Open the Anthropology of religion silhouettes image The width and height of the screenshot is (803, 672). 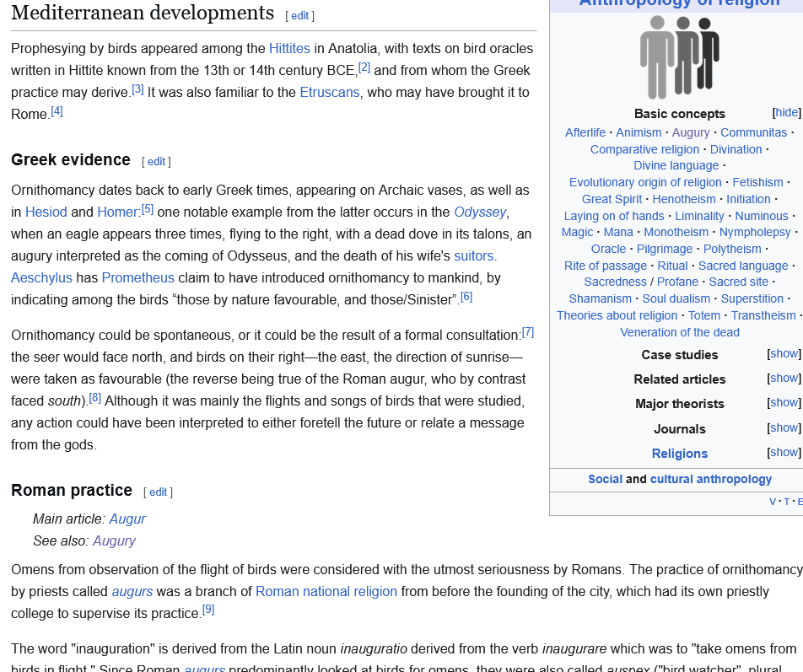point(680,57)
